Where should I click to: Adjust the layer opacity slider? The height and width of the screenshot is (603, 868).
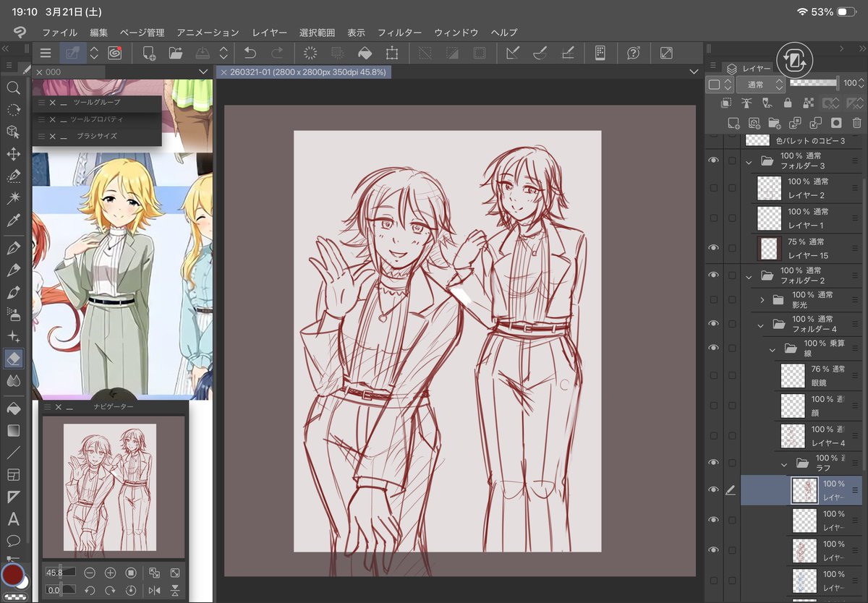click(x=814, y=83)
